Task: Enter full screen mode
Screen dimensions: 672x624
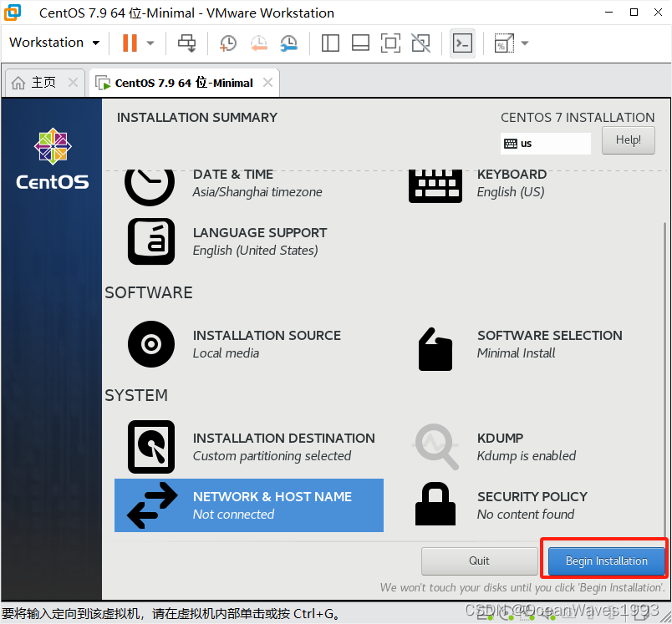Action: (x=390, y=43)
